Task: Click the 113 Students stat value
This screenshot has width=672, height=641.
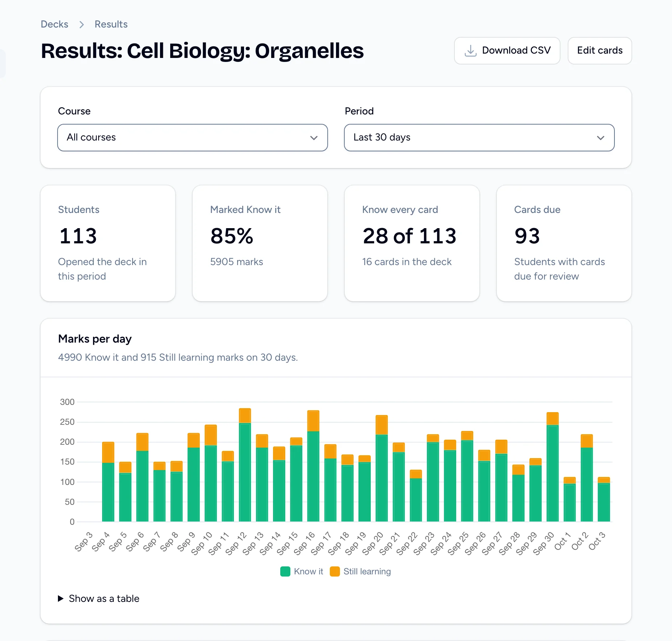Action: 78,236
